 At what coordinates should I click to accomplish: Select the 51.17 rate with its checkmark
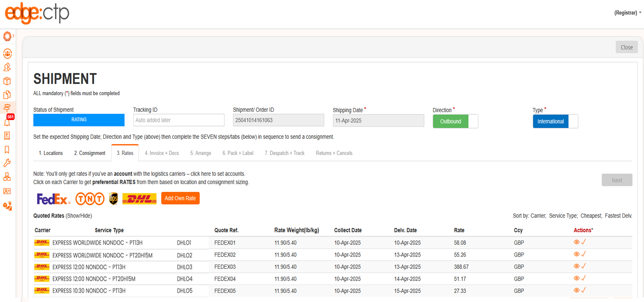[583, 278]
